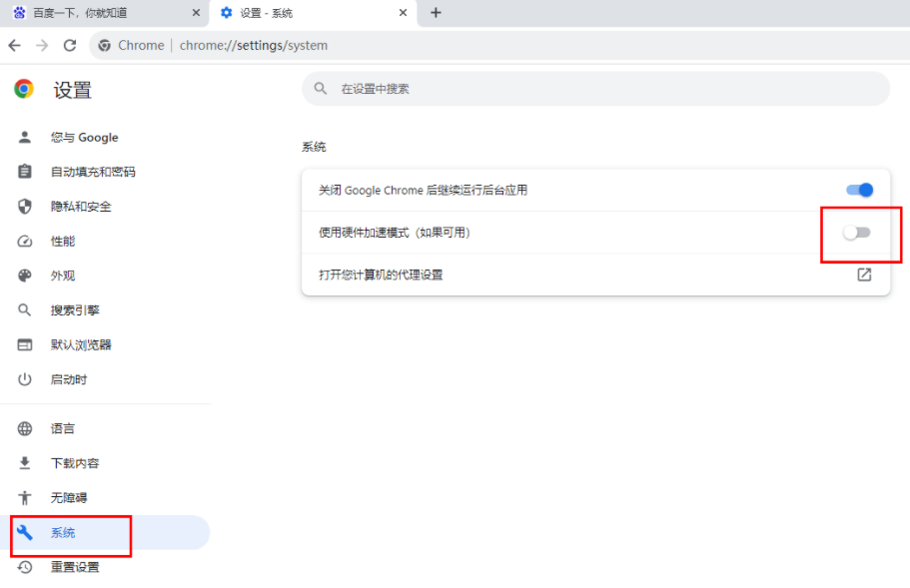Click the 默认浏览器 window icon
The width and height of the screenshot is (910, 588).
click(x=24, y=345)
